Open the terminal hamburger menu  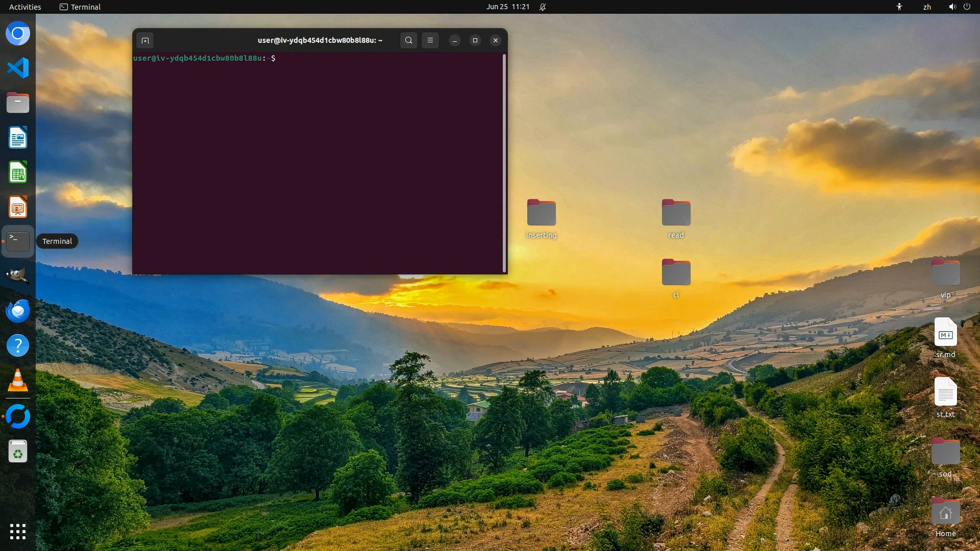tap(430, 40)
